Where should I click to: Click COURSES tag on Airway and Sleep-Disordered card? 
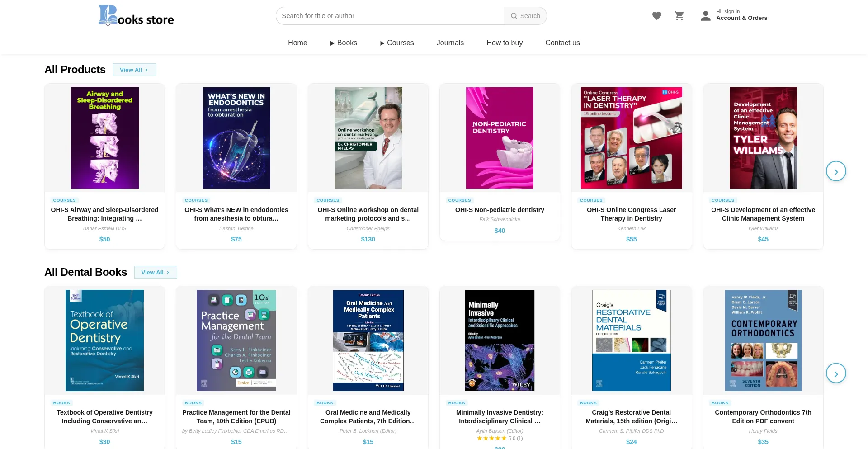[x=65, y=200]
